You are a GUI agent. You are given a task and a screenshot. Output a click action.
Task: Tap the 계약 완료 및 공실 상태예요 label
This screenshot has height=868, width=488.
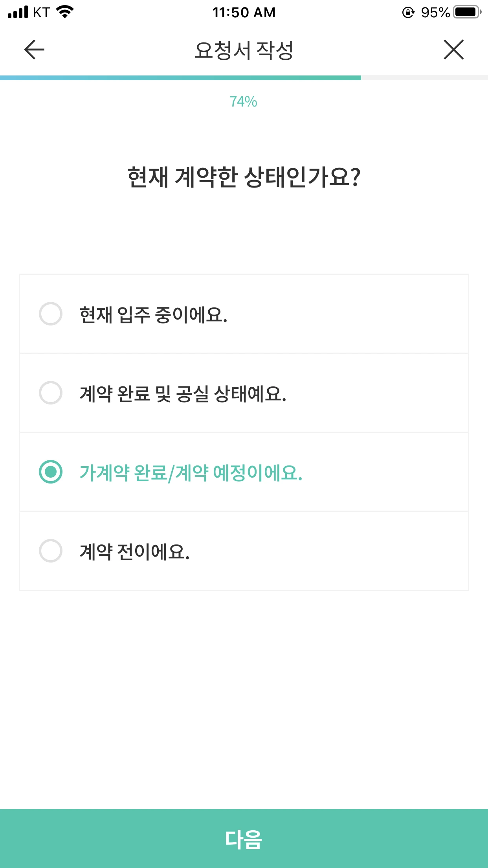tap(183, 394)
